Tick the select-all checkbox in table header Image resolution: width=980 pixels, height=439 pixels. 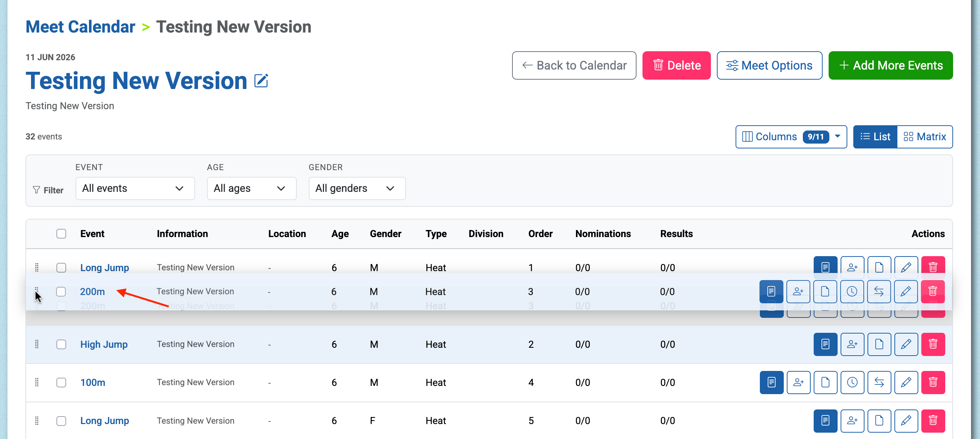61,233
